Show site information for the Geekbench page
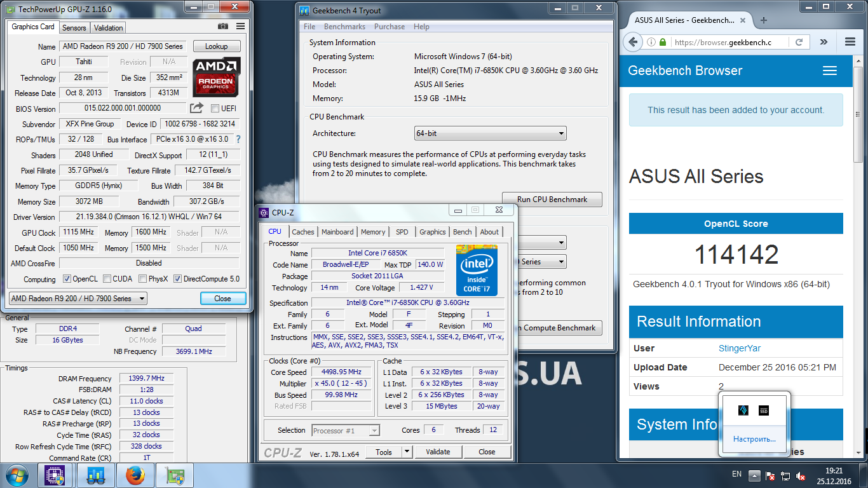868x488 pixels. (x=651, y=42)
